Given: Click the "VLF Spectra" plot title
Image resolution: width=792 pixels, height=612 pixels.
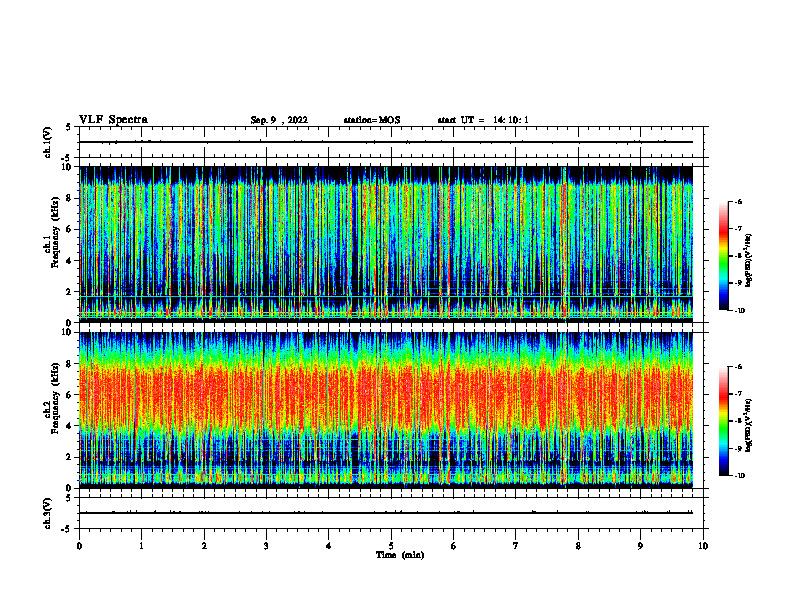Looking at the screenshot, I should (113, 120).
